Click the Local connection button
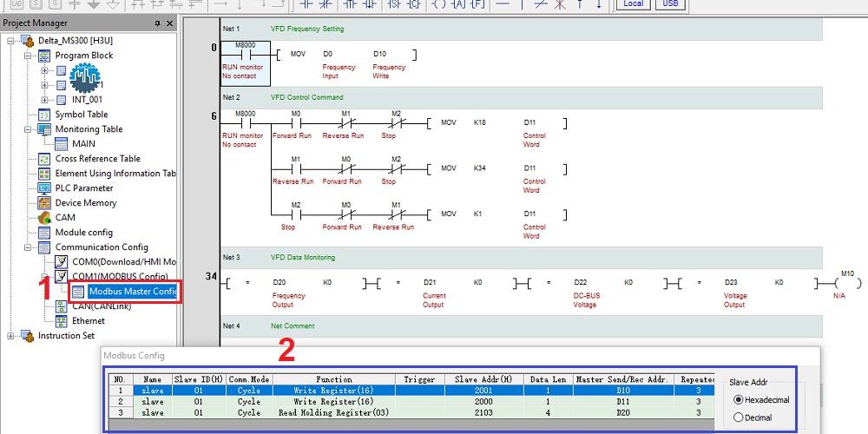The width and height of the screenshot is (868, 434). pyautogui.click(x=634, y=3)
